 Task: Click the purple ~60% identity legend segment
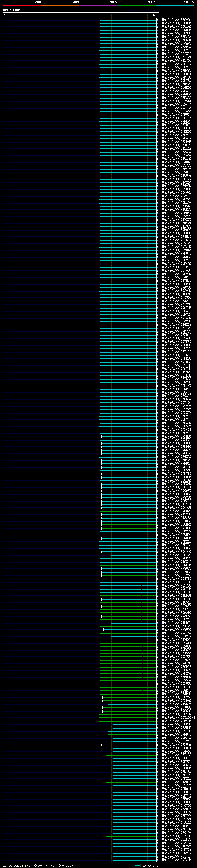99,6
